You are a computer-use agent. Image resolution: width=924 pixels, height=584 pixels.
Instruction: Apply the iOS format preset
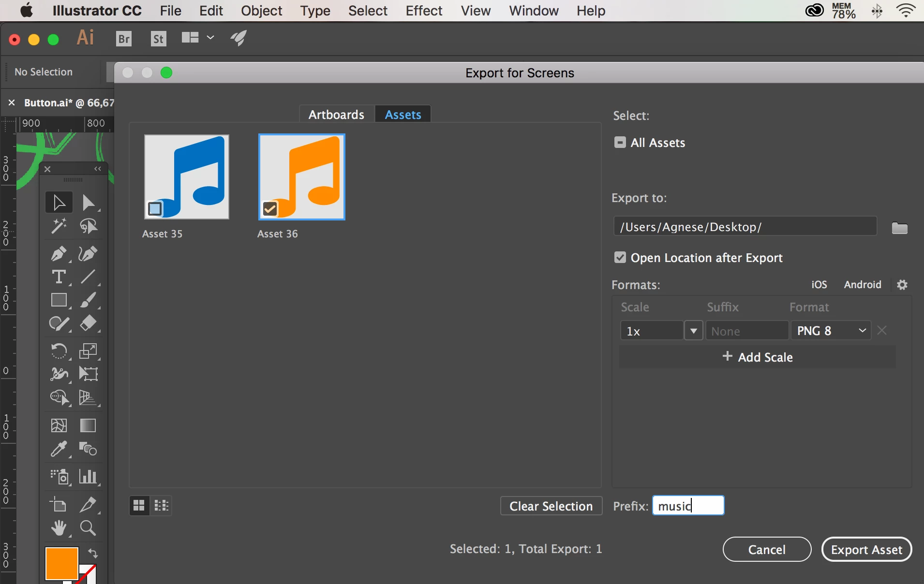click(x=819, y=284)
